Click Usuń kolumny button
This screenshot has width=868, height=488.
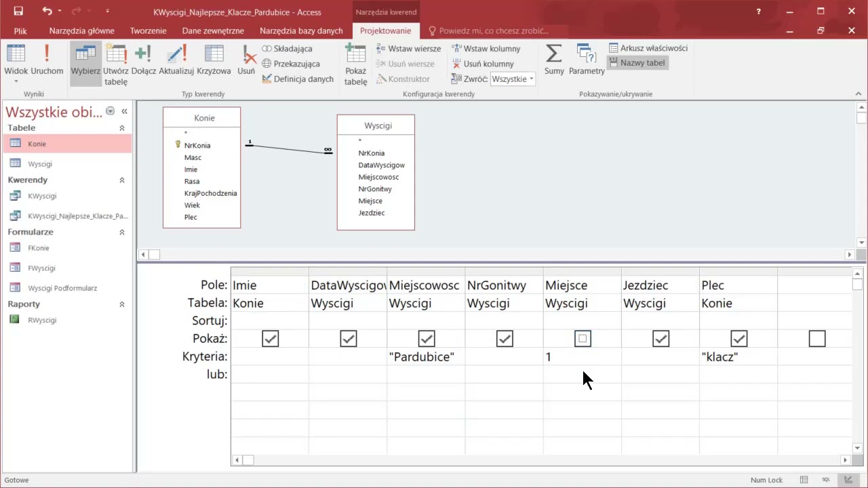pyautogui.click(x=483, y=64)
